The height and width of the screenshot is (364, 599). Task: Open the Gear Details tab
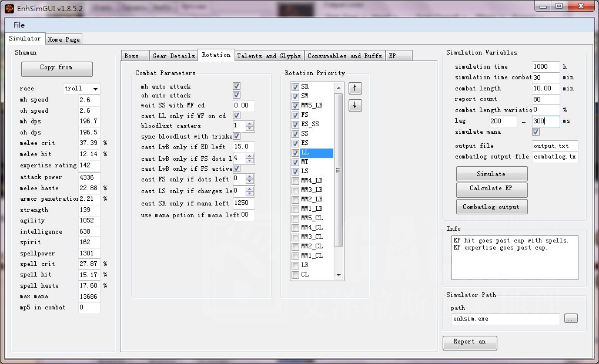coord(173,56)
